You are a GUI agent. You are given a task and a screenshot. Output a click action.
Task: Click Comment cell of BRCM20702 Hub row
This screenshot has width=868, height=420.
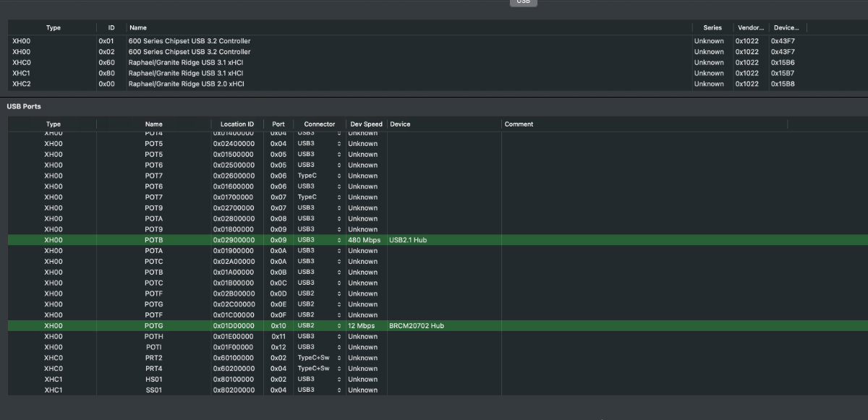(x=644, y=326)
